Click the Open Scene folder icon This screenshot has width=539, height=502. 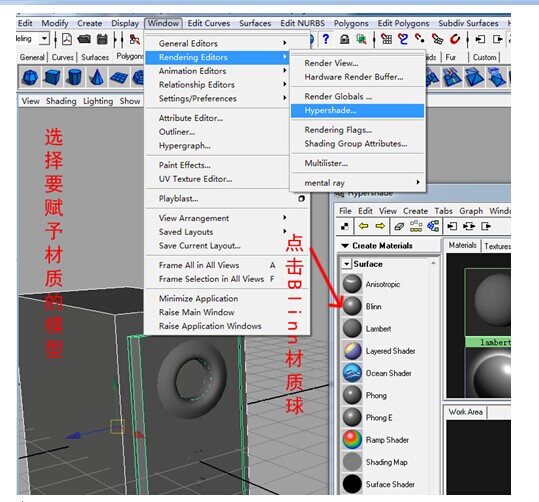(x=84, y=39)
